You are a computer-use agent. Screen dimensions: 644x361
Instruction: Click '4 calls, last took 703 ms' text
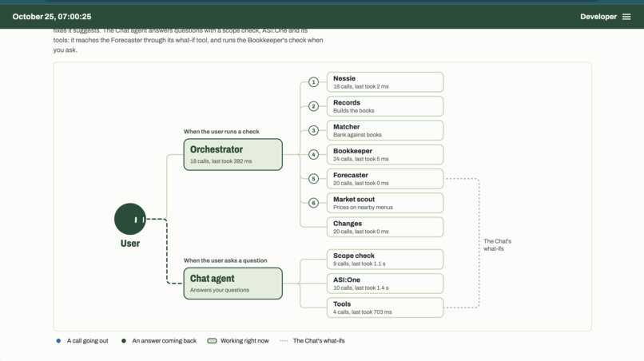click(362, 312)
